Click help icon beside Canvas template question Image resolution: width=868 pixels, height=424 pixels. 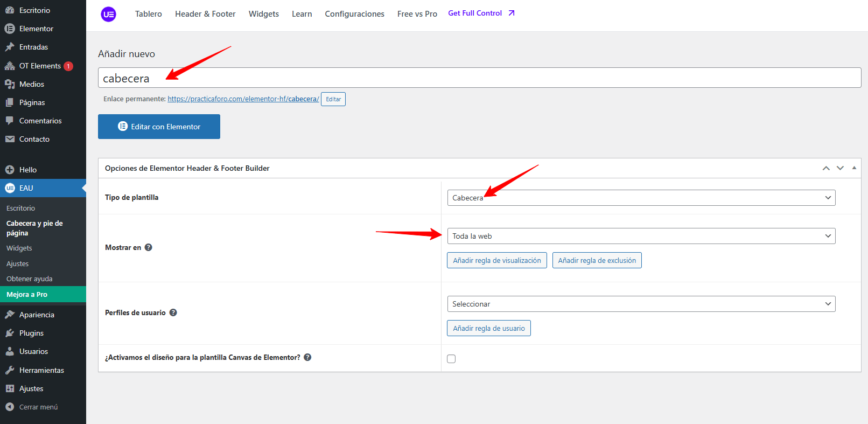tap(307, 357)
